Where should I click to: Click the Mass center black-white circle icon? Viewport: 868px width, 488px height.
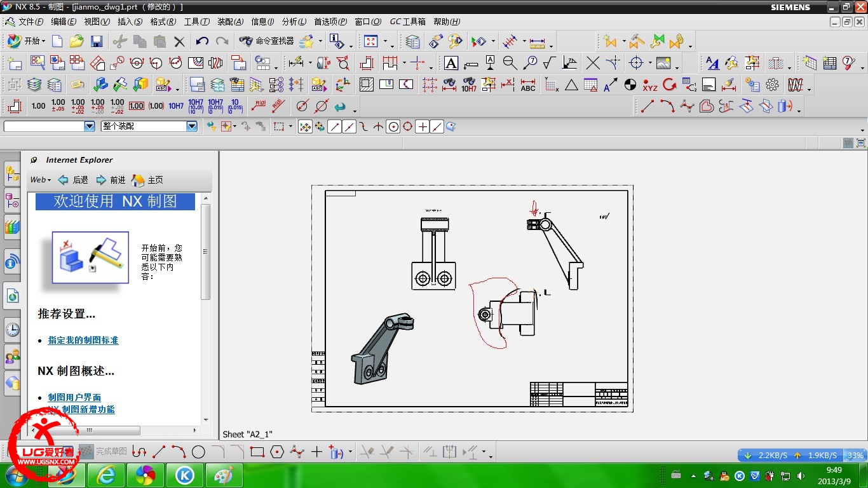click(630, 85)
